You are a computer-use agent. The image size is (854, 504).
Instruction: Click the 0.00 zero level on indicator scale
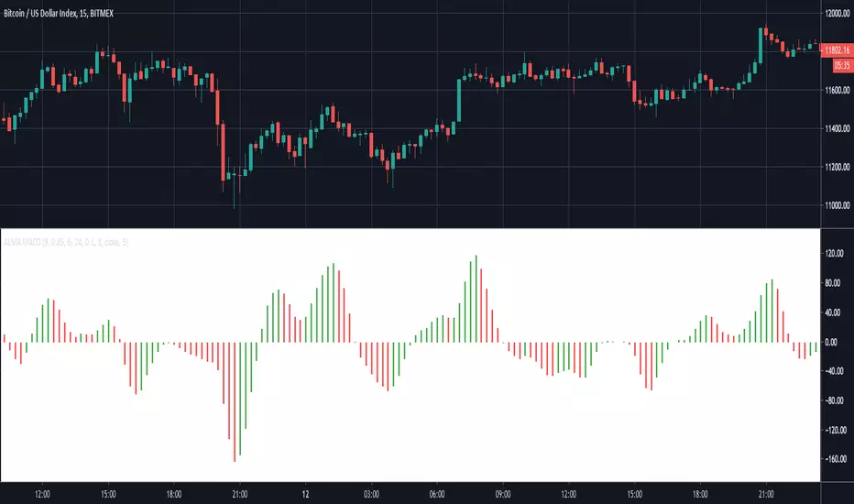[x=834, y=342]
